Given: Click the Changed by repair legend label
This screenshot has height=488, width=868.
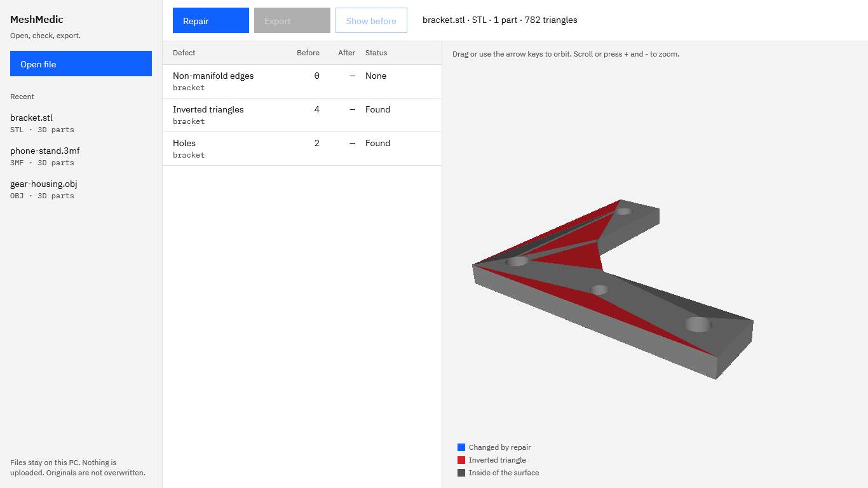Looking at the screenshot, I should click(499, 447).
